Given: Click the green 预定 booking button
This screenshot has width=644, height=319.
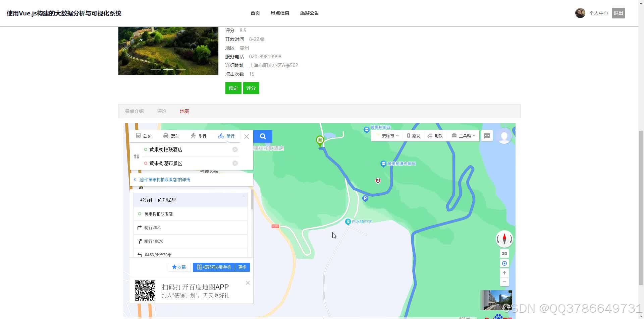Looking at the screenshot, I should click(233, 88).
